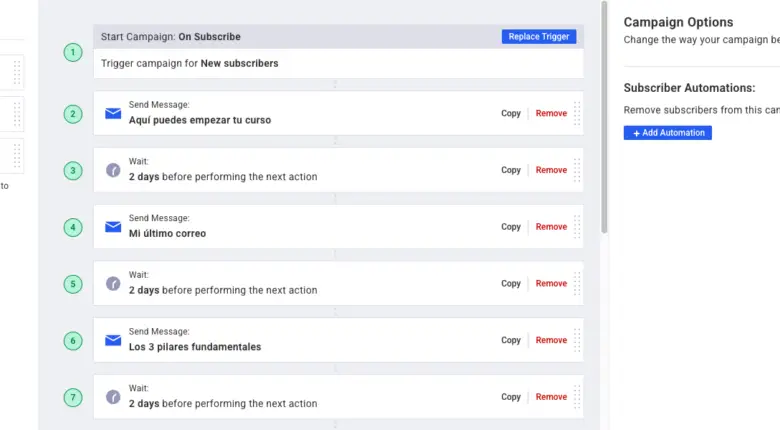Open the 'Mi último correo' message title
This screenshot has width=780, height=430.
pos(167,234)
